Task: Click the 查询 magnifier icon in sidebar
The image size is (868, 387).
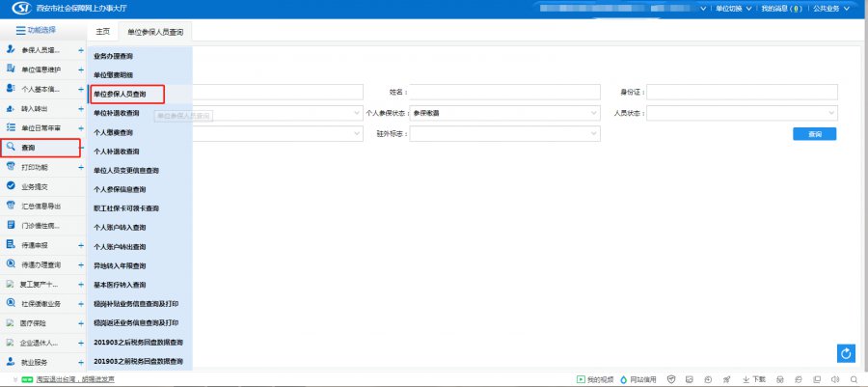Action: tap(11, 148)
